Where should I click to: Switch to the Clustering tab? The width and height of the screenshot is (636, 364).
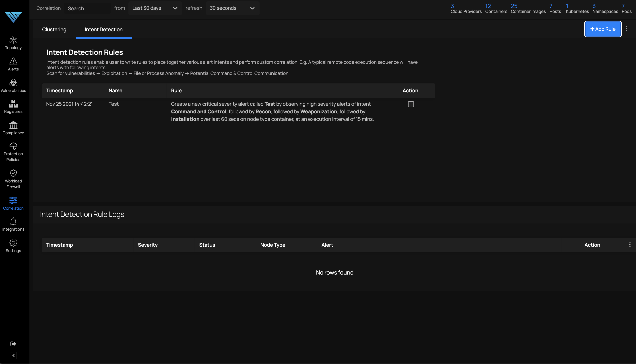pos(54,29)
